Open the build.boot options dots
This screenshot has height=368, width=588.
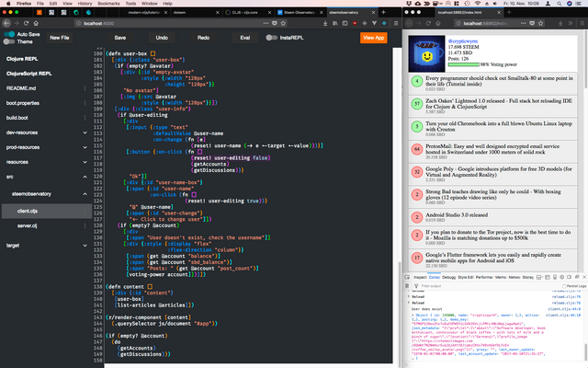pyautogui.click(x=85, y=118)
